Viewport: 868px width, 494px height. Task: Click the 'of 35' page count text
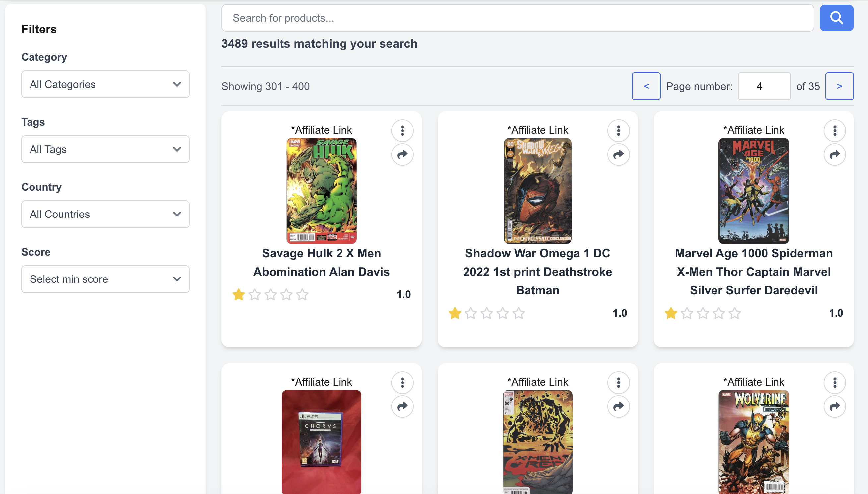(x=808, y=86)
